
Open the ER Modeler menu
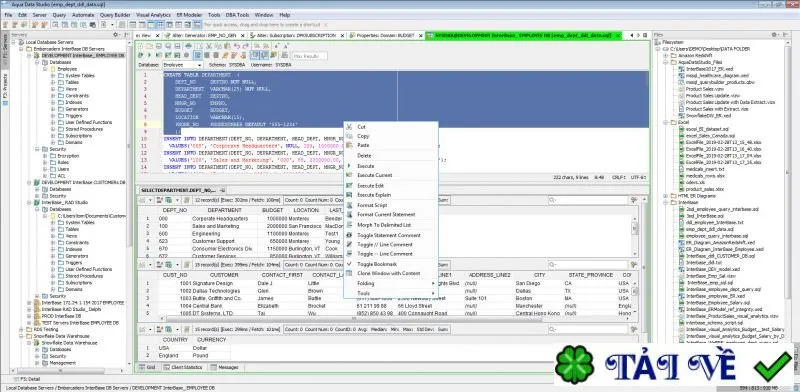click(189, 15)
